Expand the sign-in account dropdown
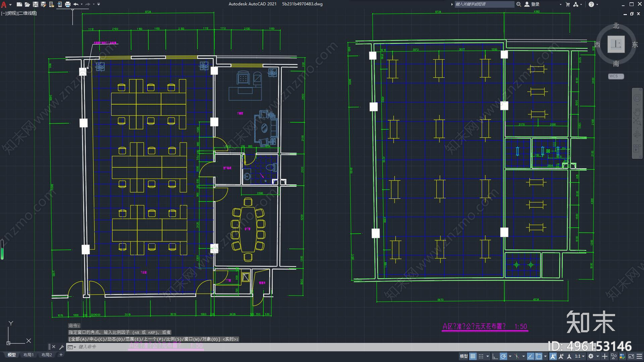644x362 pixels. click(560, 4)
